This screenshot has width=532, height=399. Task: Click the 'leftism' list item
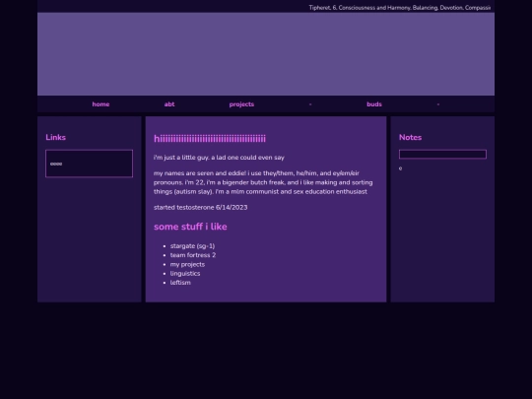click(x=180, y=283)
